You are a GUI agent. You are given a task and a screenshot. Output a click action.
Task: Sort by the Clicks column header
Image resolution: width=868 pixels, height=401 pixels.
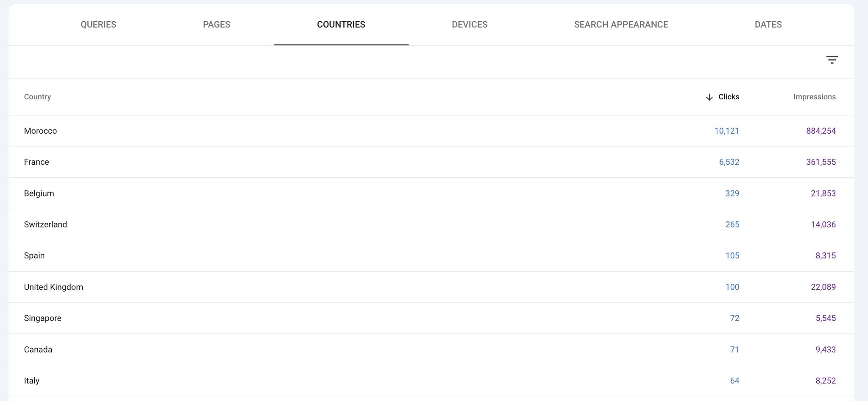729,97
